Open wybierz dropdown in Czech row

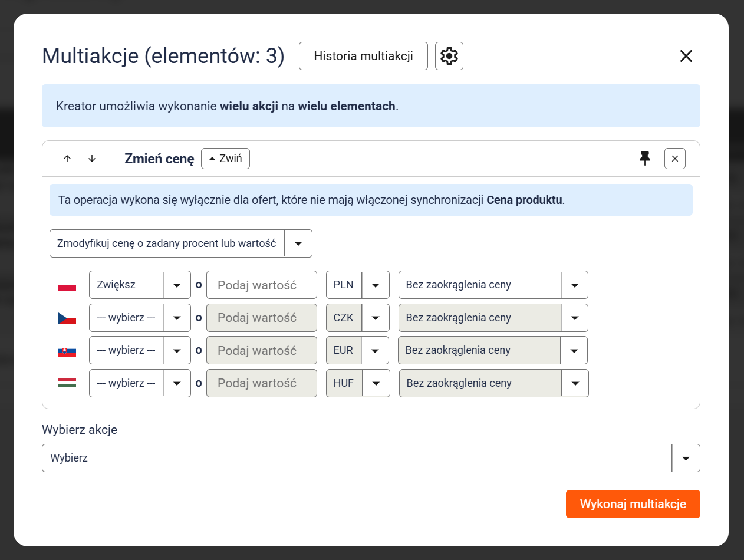point(140,318)
